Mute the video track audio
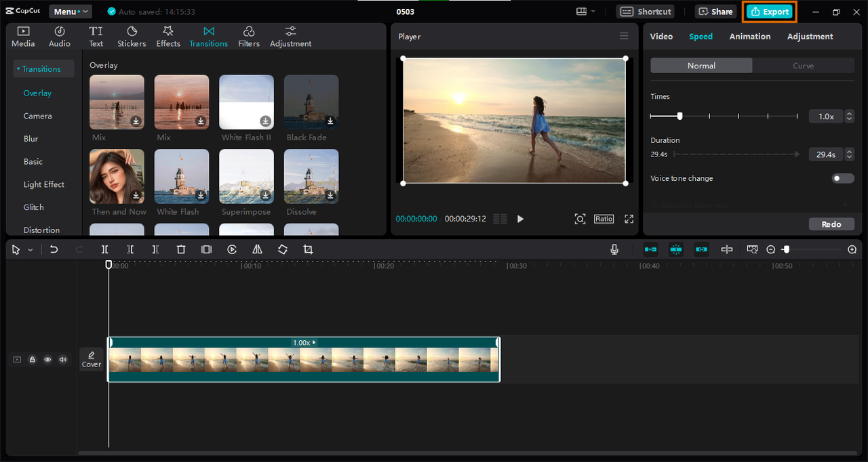This screenshot has height=462, width=868. tap(63, 360)
